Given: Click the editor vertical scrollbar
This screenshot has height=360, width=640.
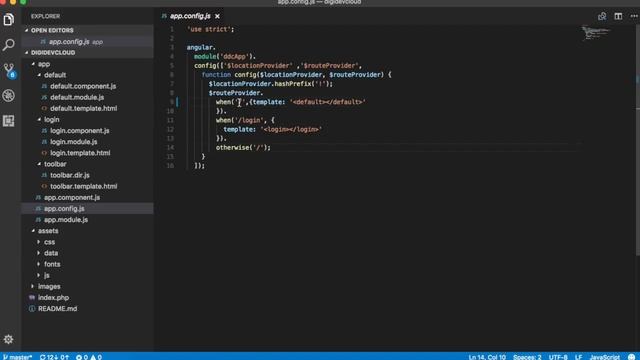Looking at the screenshot, I should pos(638,141).
